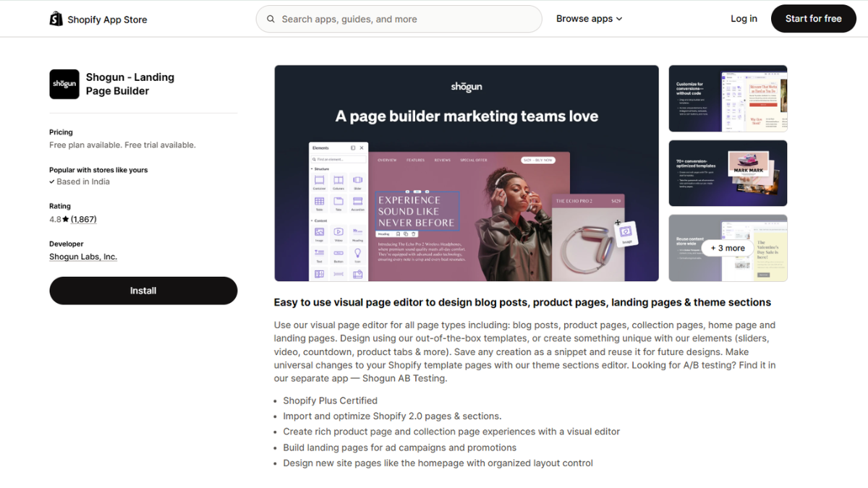
Task: Select the Shogun - Landing Page Builder title
Action: click(130, 84)
